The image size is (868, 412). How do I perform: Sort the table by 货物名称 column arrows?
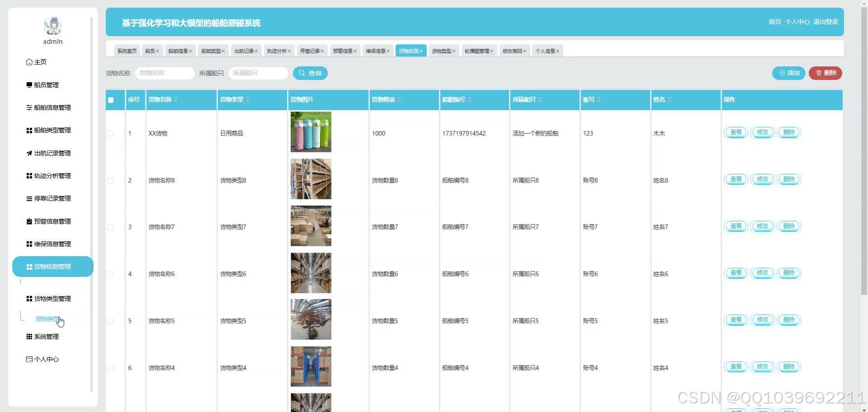coord(176,99)
